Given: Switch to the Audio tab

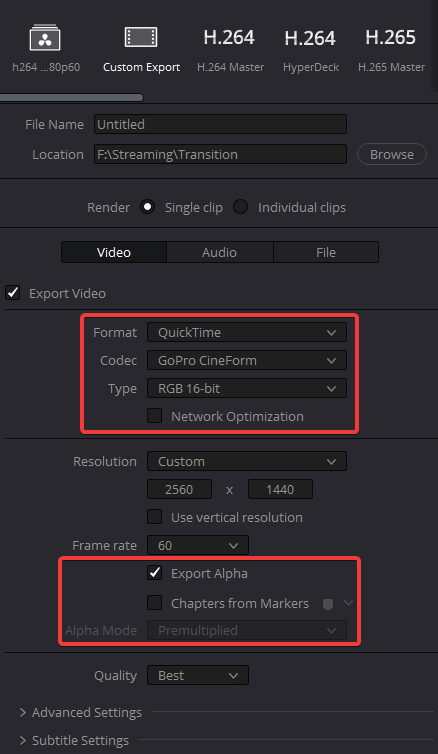Looking at the screenshot, I should (220, 252).
